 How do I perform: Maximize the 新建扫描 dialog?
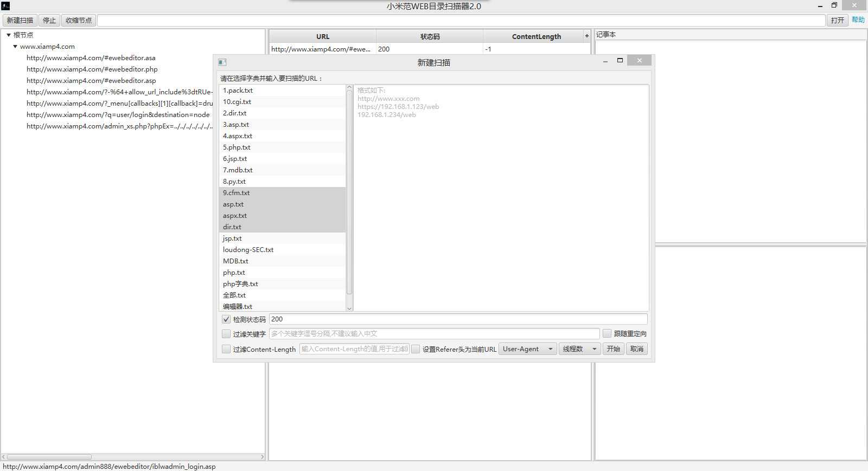[x=620, y=61]
